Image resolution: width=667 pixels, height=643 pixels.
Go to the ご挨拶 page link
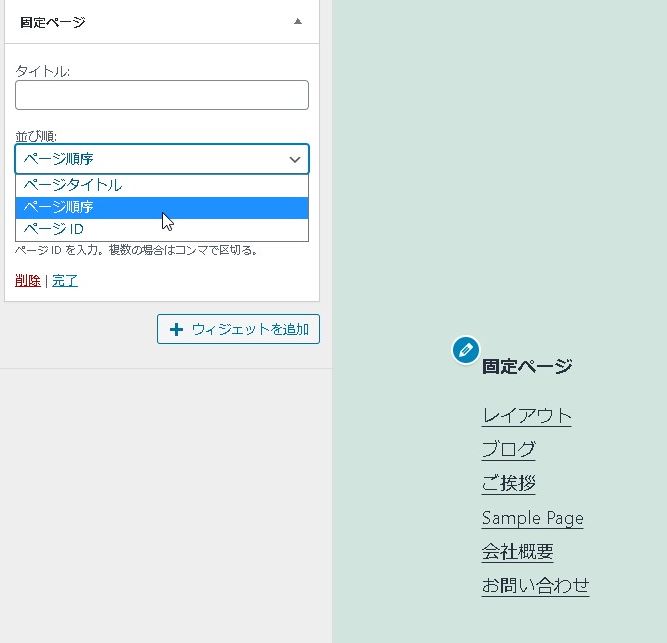point(508,483)
